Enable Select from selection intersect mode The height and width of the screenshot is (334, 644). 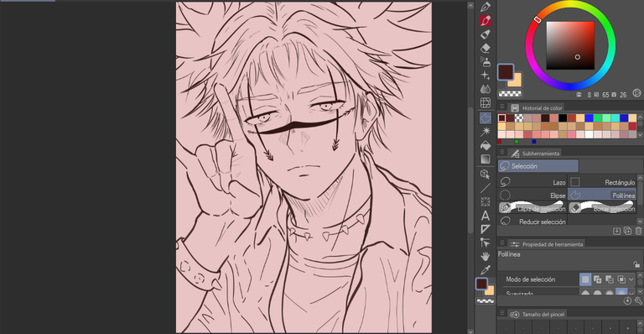click(x=621, y=279)
